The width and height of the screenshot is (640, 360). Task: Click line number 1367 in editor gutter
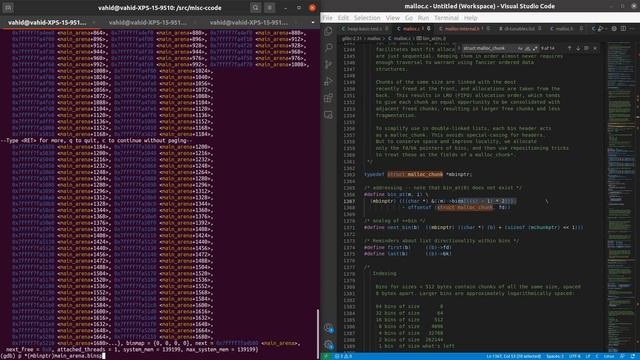coord(349,201)
